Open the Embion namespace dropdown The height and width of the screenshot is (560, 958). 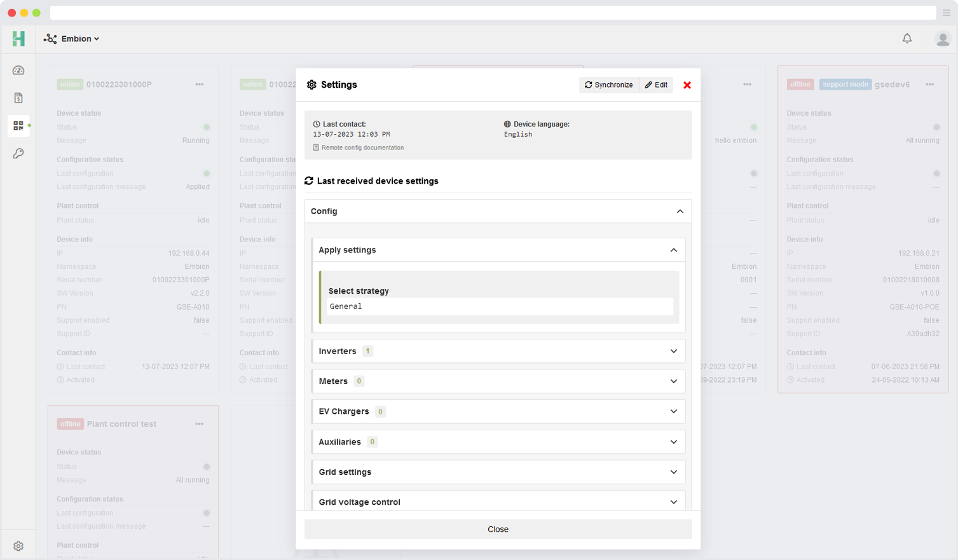[72, 39]
